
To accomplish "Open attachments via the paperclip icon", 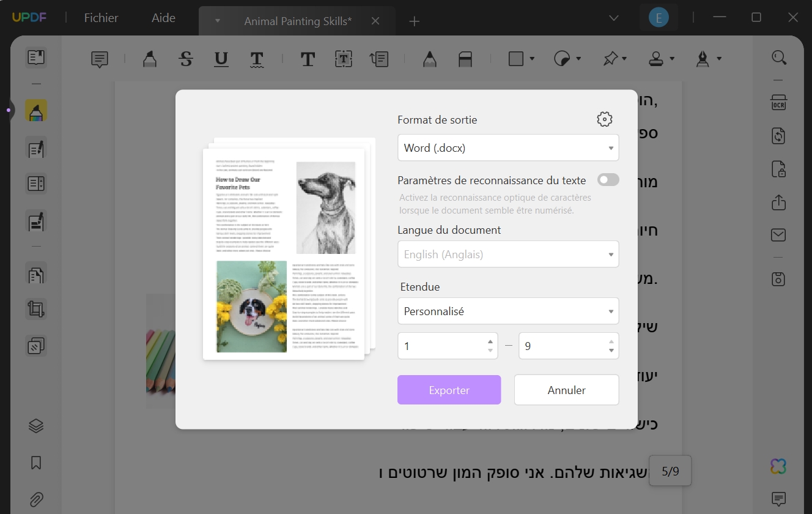I will click(35, 499).
